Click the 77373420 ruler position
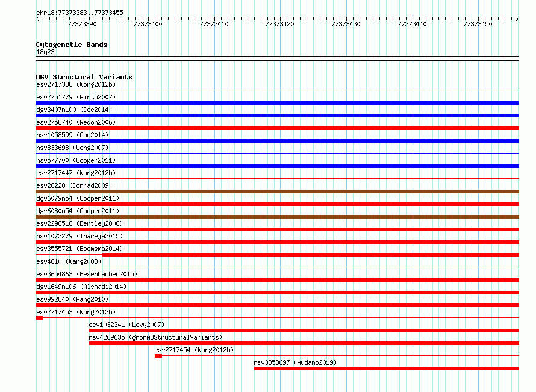The height and width of the screenshot is (392, 536). tap(279, 24)
